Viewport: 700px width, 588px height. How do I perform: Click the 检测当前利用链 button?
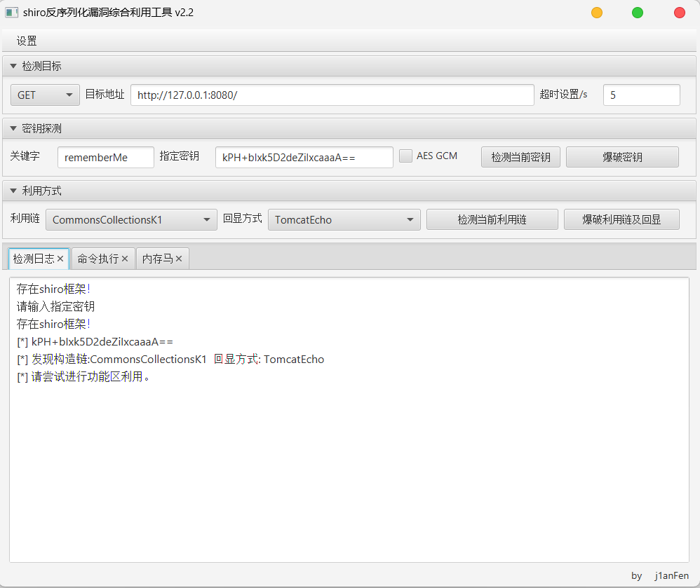coord(492,220)
